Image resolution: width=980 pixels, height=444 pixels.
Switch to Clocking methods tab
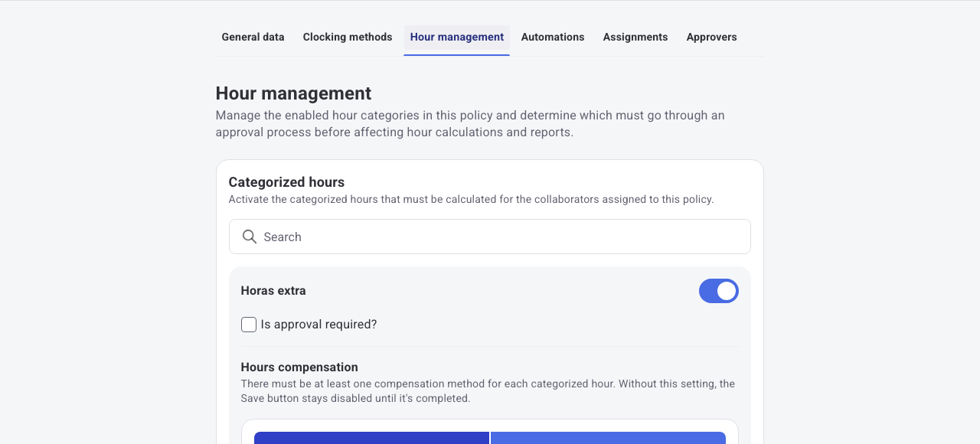348,37
